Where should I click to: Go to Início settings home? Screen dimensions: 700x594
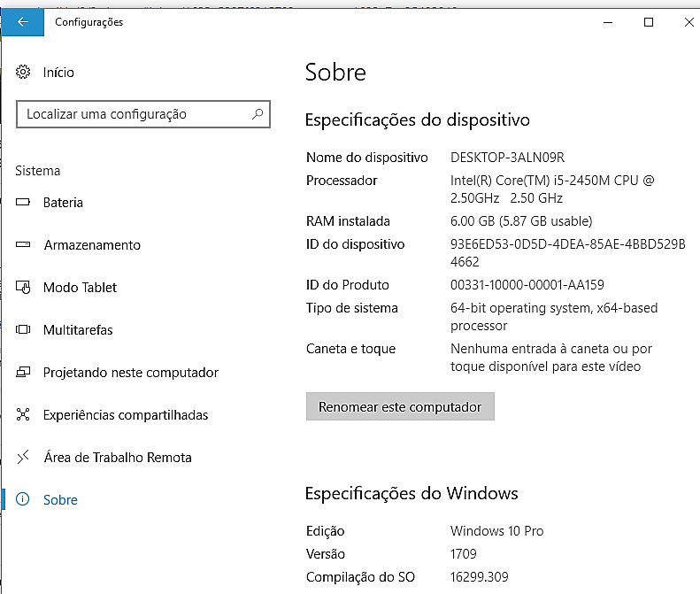(x=58, y=73)
